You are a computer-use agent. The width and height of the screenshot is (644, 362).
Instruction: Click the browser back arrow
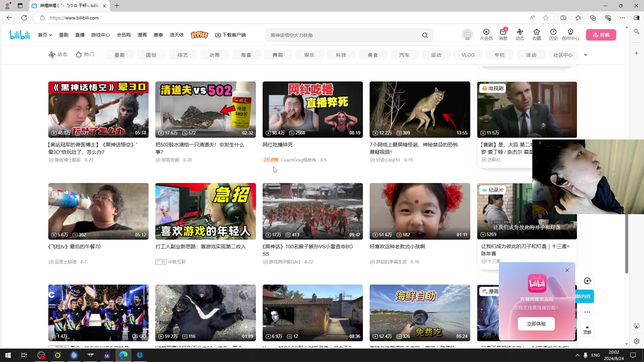[9, 18]
